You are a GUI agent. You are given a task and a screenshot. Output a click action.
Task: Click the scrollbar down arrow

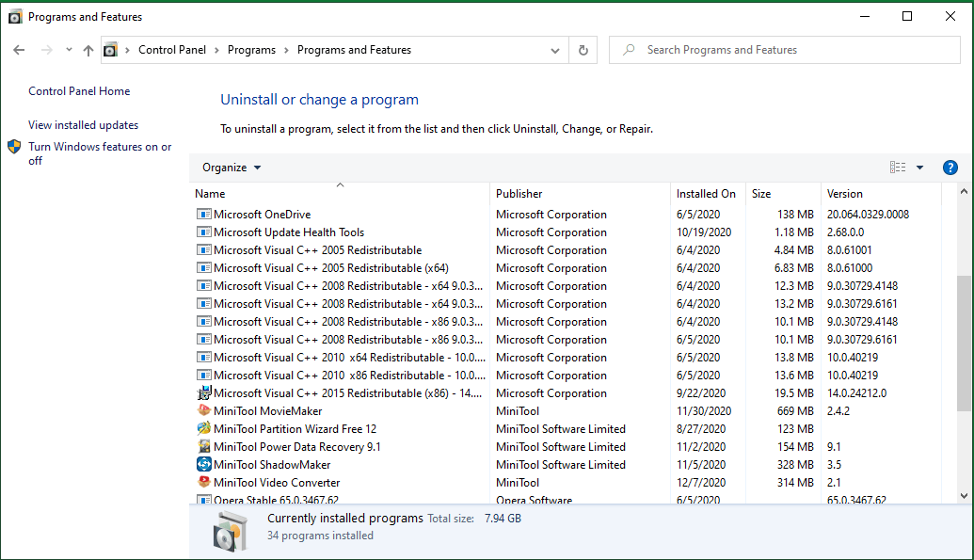coord(964,496)
